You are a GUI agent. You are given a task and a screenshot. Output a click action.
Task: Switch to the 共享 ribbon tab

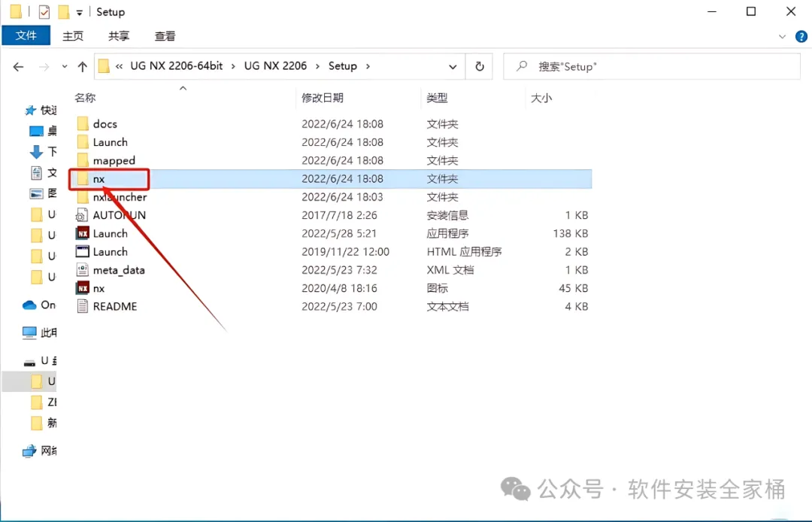tap(119, 36)
